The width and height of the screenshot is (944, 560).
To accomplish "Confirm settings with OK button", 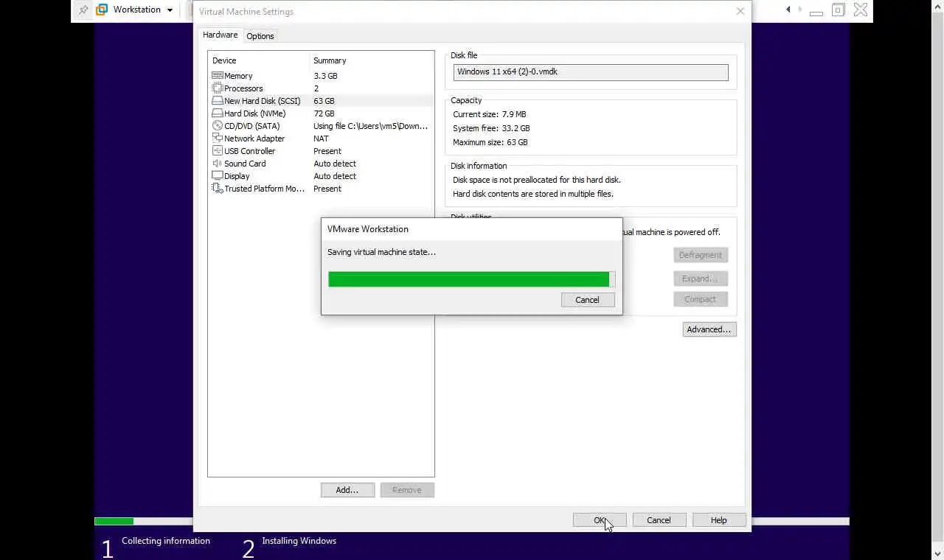I will point(600,520).
